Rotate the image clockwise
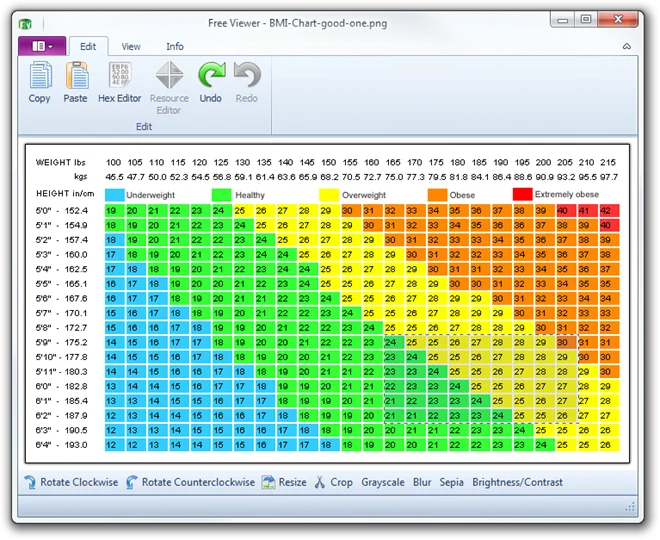The width and height of the screenshot is (660, 540). [71, 482]
